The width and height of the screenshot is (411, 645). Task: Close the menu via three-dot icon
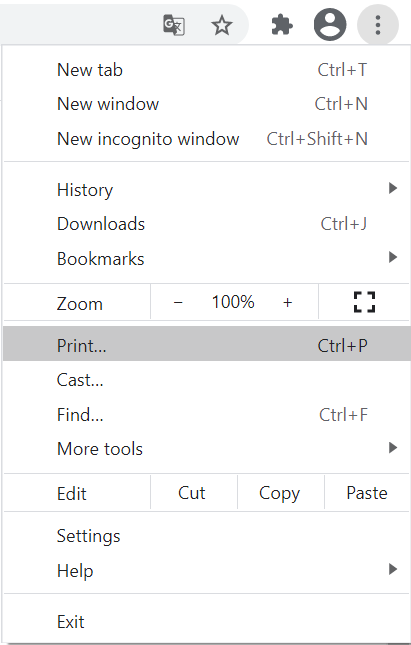(x=378, y=25)
